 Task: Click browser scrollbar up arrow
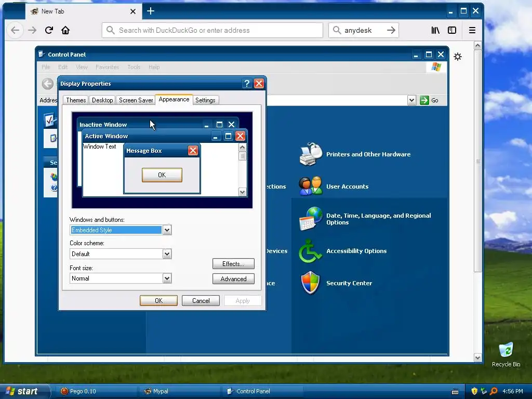point(478,46)
